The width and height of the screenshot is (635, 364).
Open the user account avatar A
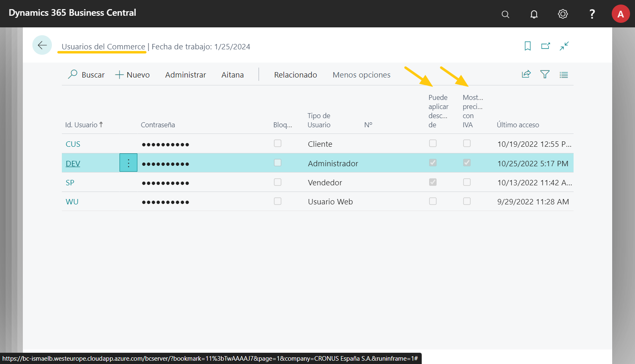point(620,14)
